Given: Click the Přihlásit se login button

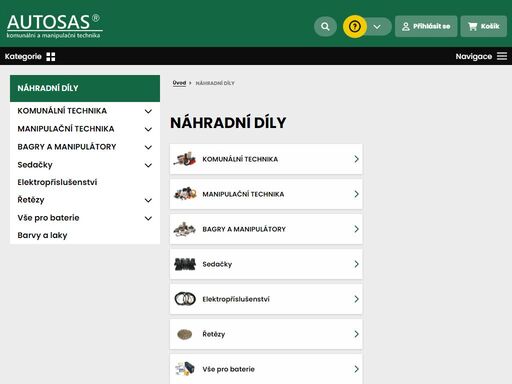Looking at the screenshot, I should click(426, 26).
